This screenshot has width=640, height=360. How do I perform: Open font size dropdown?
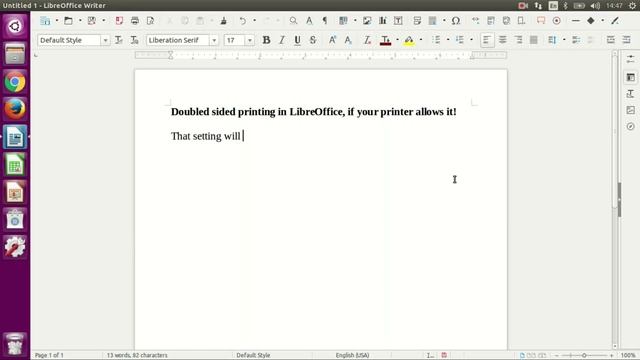(249, 40)
